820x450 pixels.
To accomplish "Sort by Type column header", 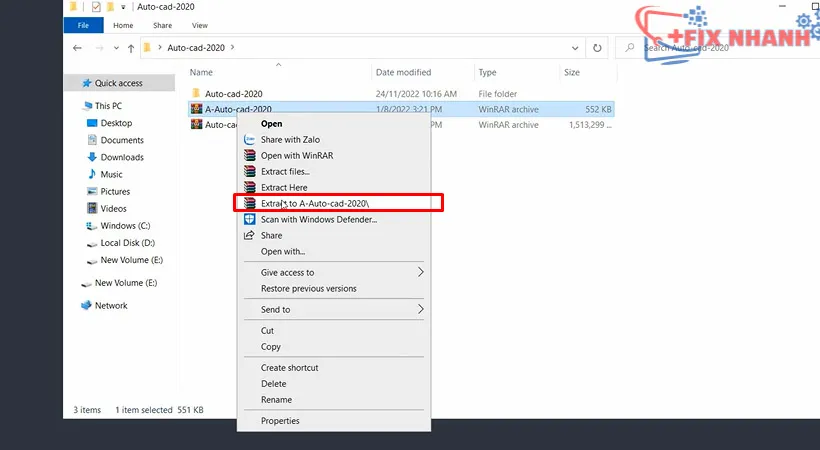I will pyautogui.click(x=487, y=72).
